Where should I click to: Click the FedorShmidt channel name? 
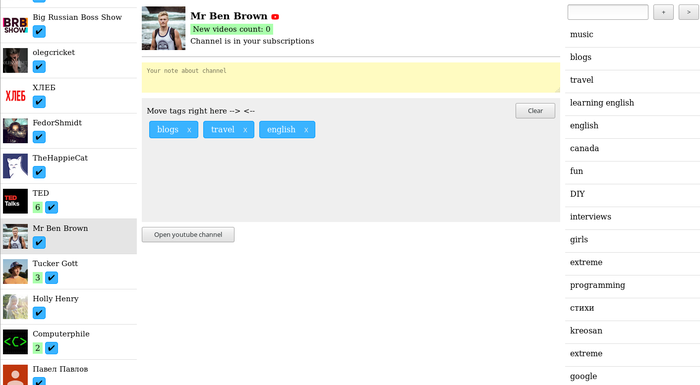(x=57, y=123)
